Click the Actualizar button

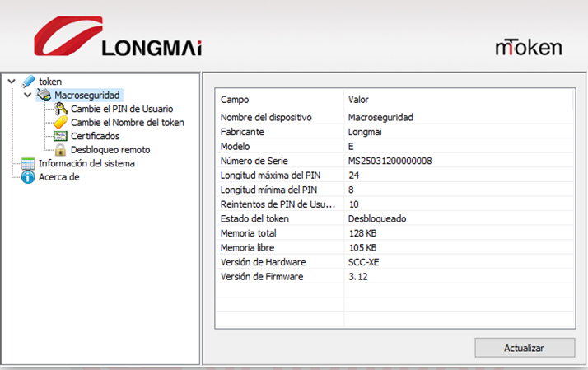(525, 348)
